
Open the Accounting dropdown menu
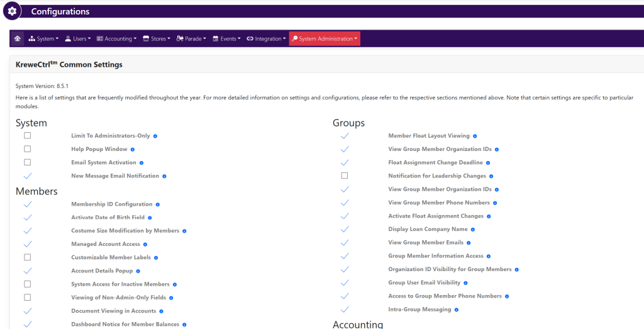pos(116,39)
